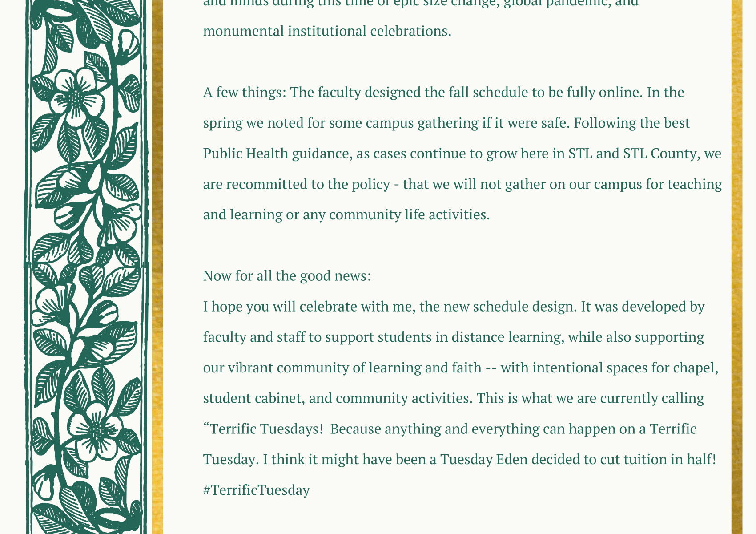Click the line 'monumental institutional celebrations.'
The height and width of the screenshot is (534, 756).
tap(327, 31)
